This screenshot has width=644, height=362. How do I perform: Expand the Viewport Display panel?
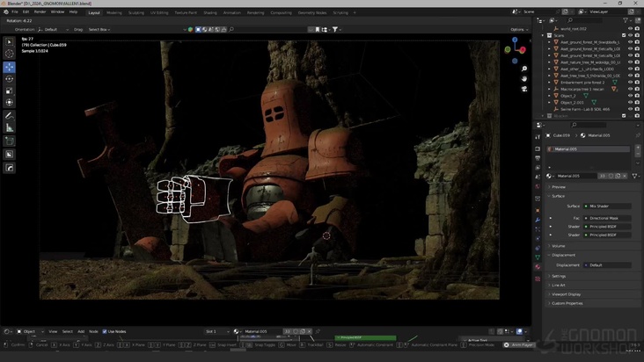tap(566, 294)
